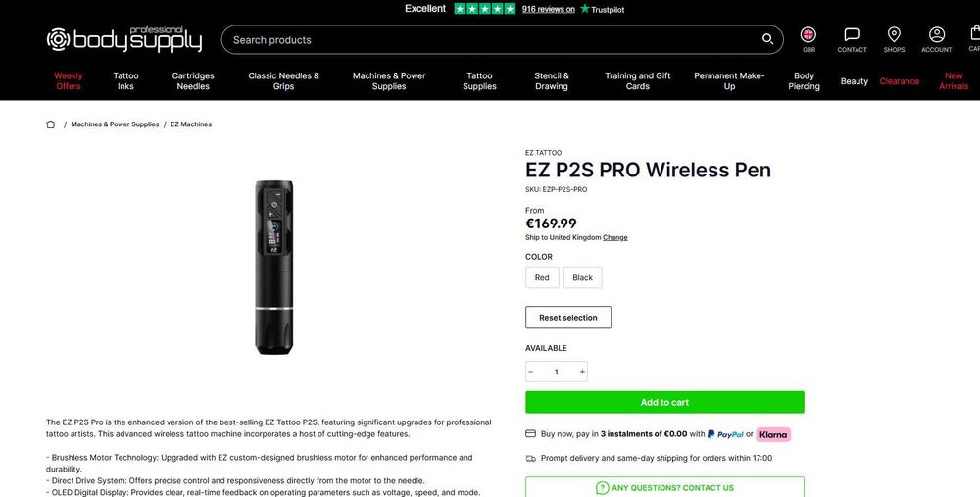Open the GBR country selector flag

tap(808, 35)
